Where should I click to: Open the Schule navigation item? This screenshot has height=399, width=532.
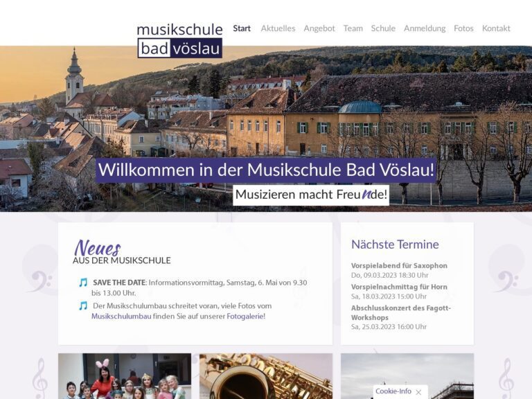point(383,28)
